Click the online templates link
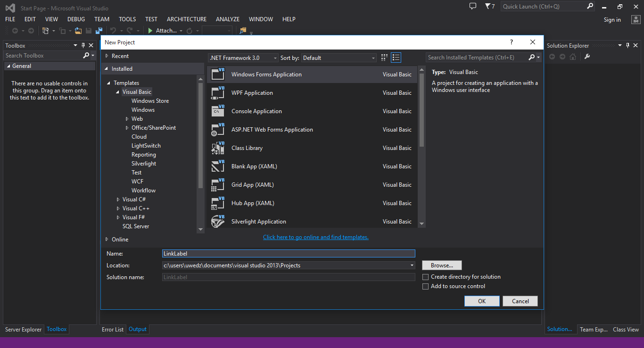This screenshot has height=348, width=644. 315,237
